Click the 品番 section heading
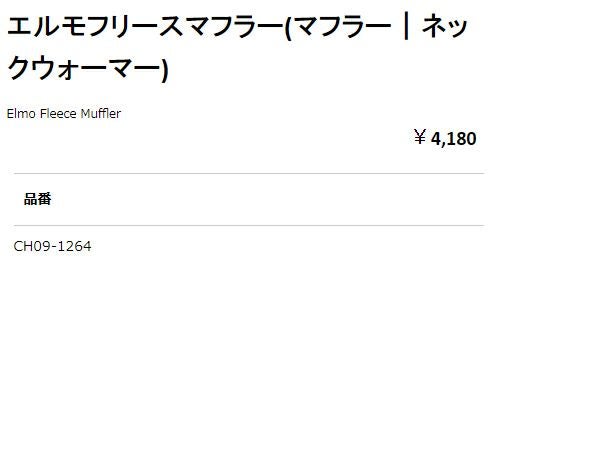The height and width of the screenshot is (450, 600). point(37,199)
